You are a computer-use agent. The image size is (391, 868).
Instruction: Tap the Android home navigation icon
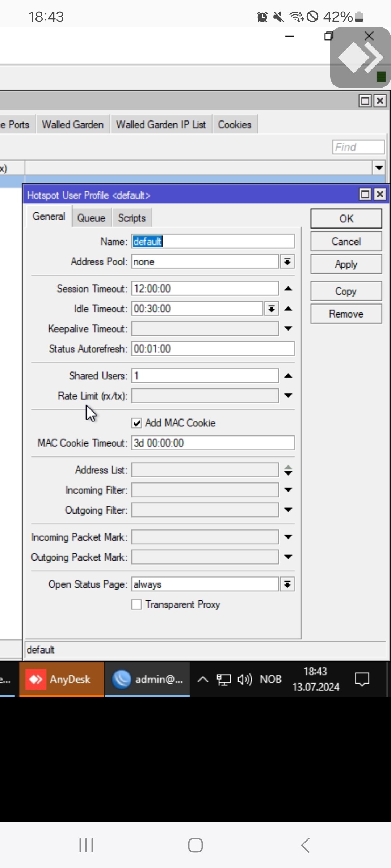tap(195, 845)
